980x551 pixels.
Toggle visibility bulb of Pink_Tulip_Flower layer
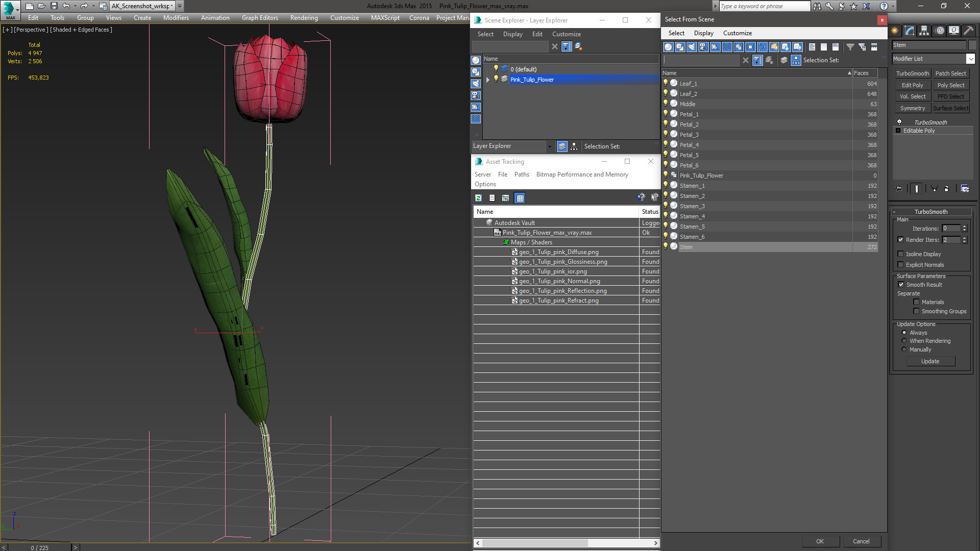pos(496,79)
